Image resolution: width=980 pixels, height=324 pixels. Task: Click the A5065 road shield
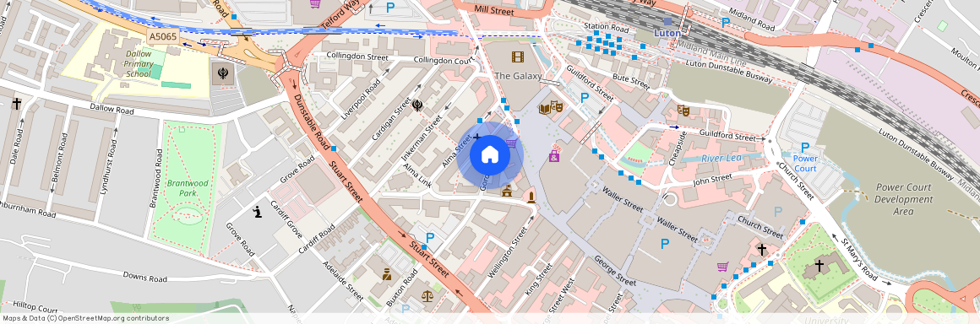pos(164,37)
